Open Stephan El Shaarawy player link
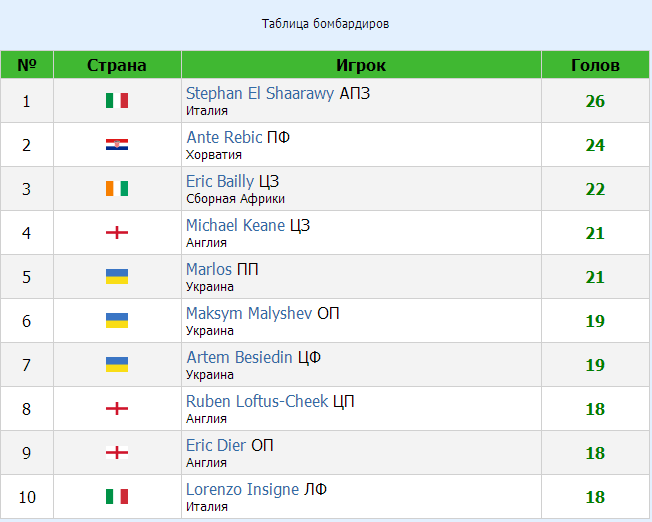The height and width of the screenshot is (522, 652). (259, 94)
